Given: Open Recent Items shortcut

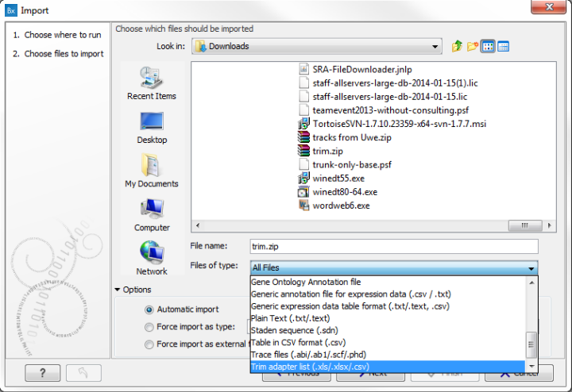Looking at the screenshot, I should click(x=152, y=84).
